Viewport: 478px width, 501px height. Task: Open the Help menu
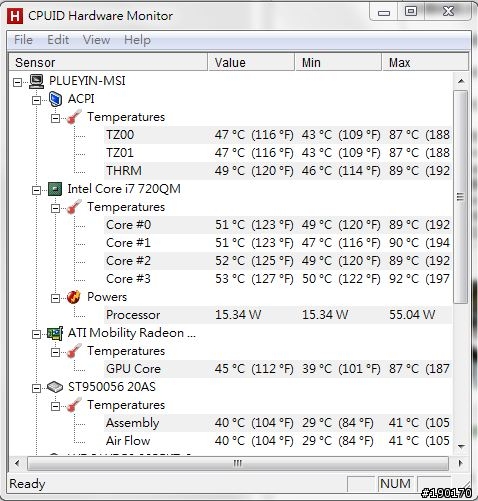pyautogui.click(x=137, y=40)
